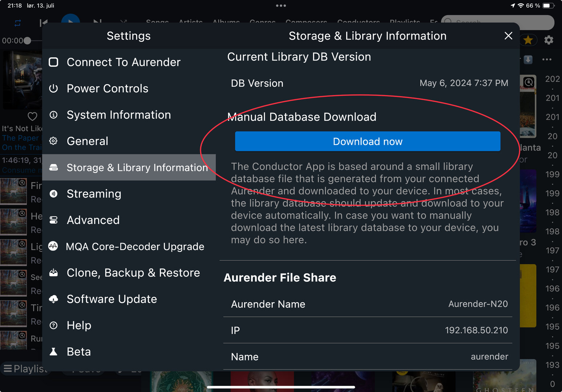Go to Clone, Backup & Restore
The image size is (562, 392).
tap(133, 273)
